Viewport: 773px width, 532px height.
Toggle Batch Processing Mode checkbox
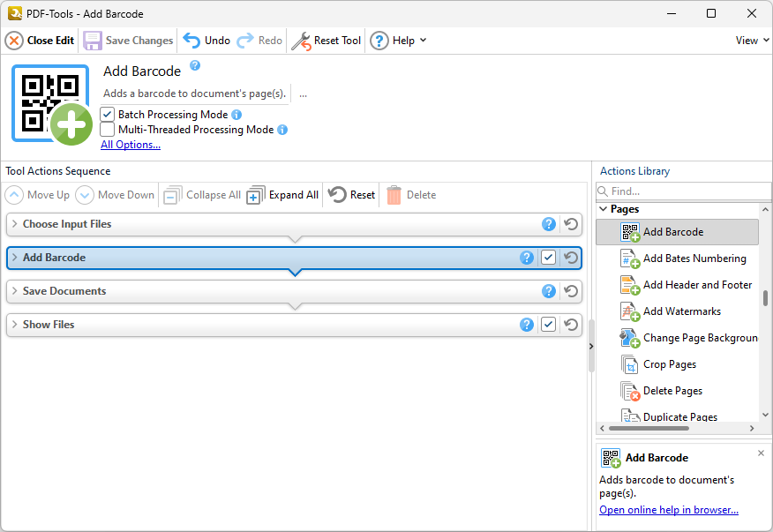(x=108, y=115)
